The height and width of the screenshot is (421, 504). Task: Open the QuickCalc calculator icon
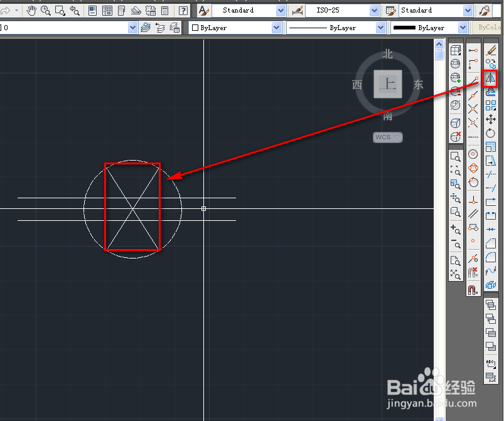[165, 11]
